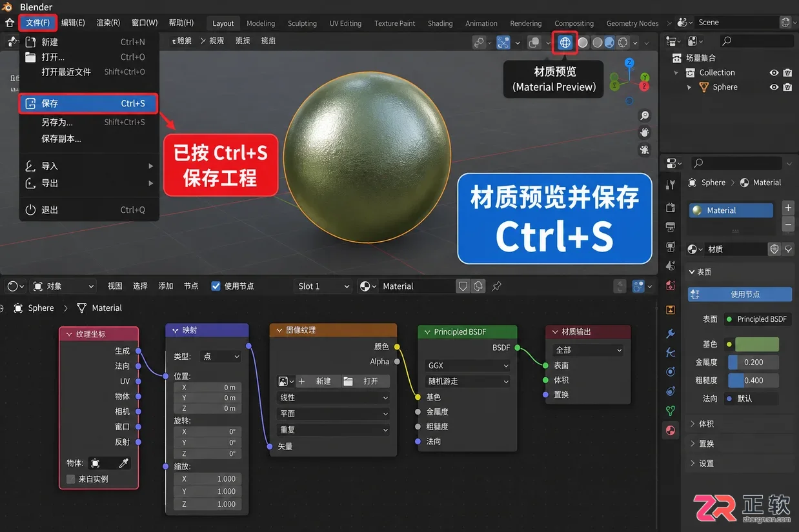The image size is (799, 532).
Task: Open the 文件(F) menu
Action: click(37, 23)
